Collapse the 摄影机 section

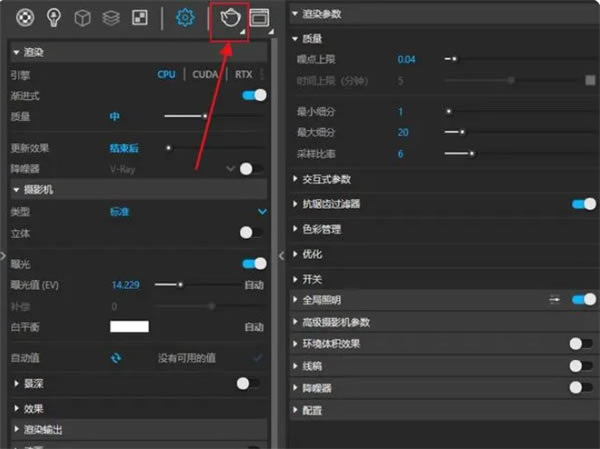coord(16,189)
